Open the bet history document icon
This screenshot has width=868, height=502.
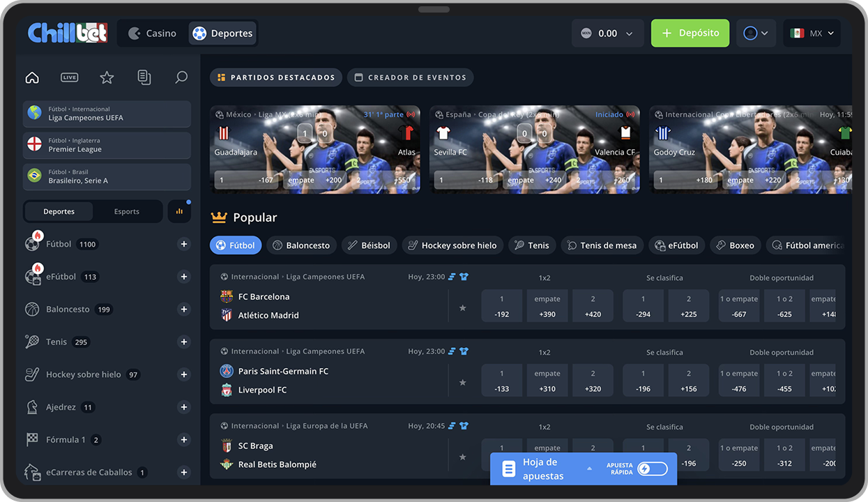pyautogui.click(x=144, y=77)
